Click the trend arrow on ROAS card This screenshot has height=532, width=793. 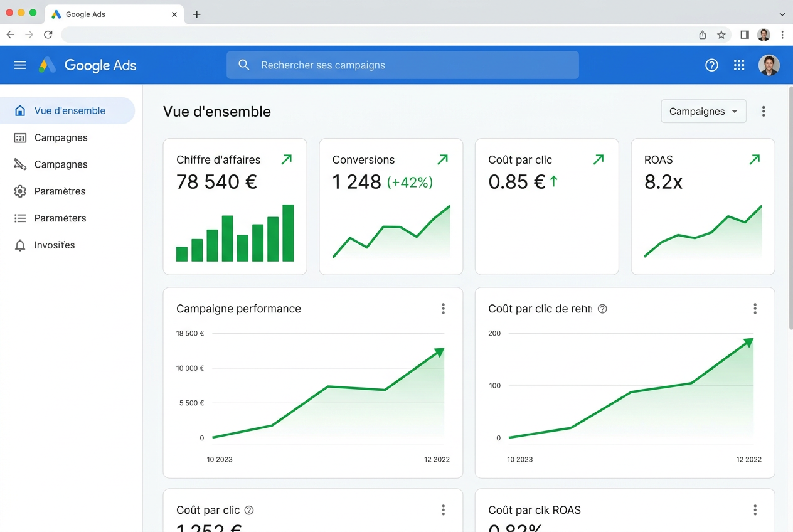[755, 159]
